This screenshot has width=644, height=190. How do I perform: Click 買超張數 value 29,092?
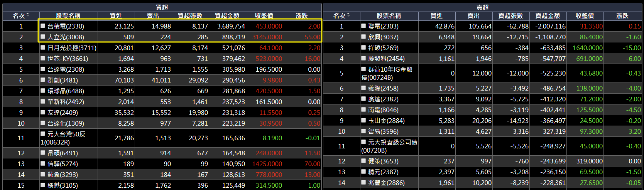198,80
